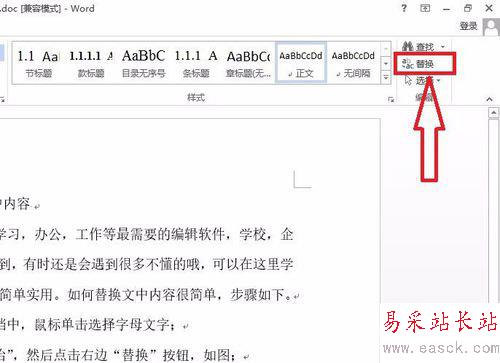Minimize the Word window
The width and height of the screenshot is (500, 363).
click(x=446, y=9)
